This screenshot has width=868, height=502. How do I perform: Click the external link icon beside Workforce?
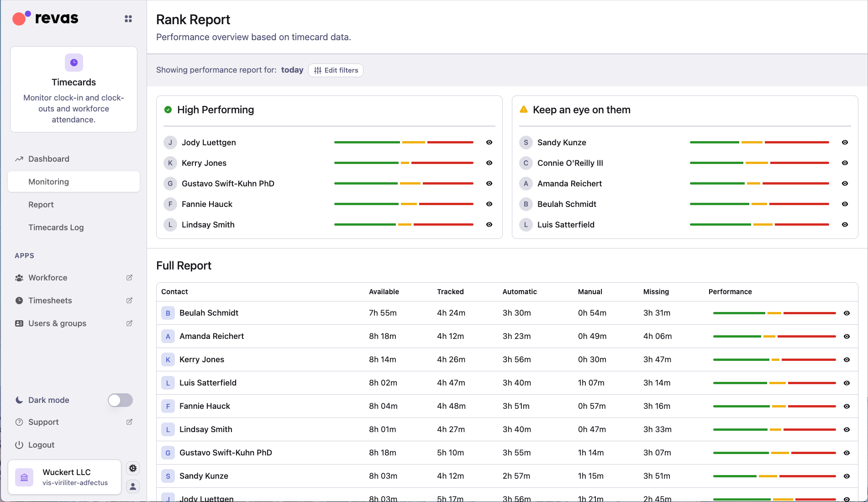click(x=129, y=277)
